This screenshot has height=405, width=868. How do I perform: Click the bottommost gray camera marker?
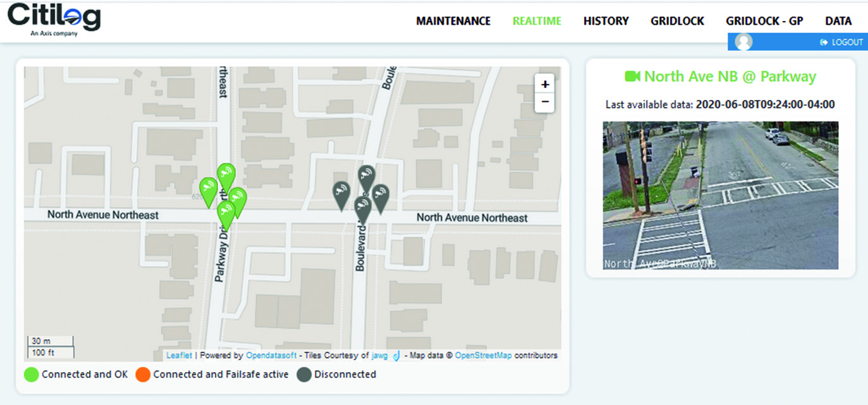click(x=362, y=208)
